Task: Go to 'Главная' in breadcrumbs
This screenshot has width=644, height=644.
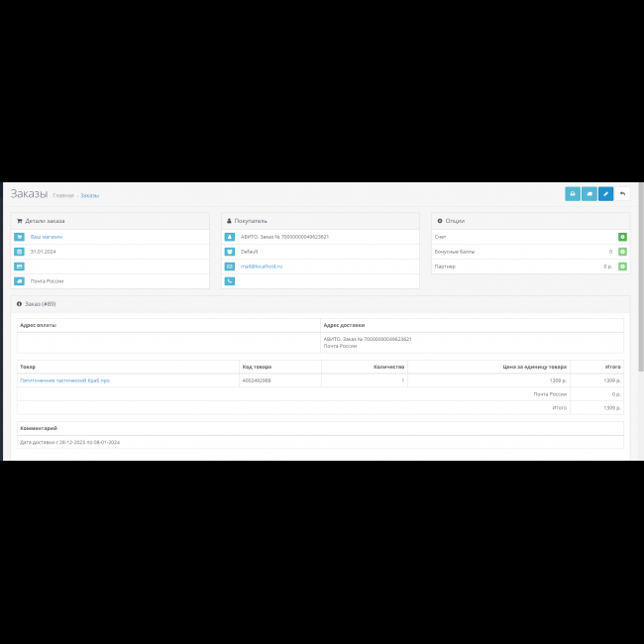Action: click(62, 195)
